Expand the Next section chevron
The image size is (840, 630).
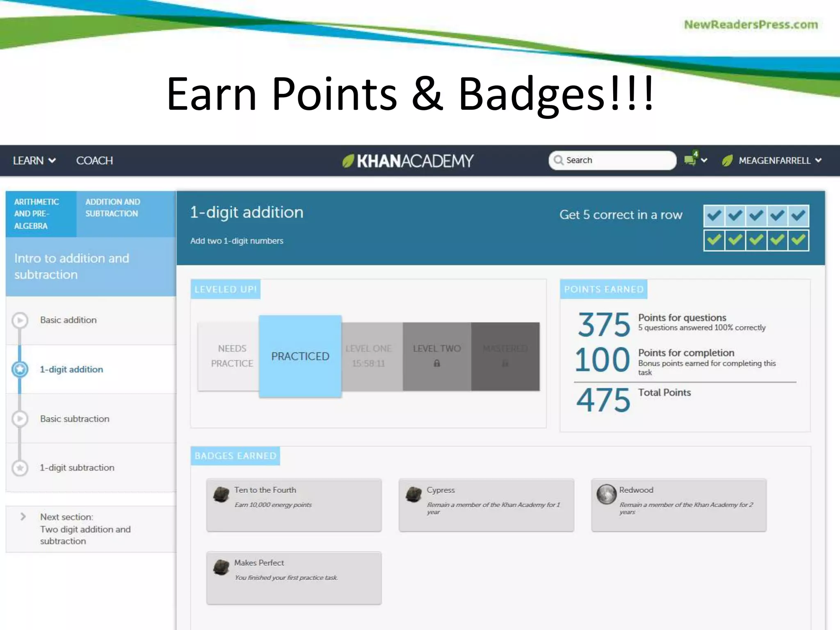[23, 517]
